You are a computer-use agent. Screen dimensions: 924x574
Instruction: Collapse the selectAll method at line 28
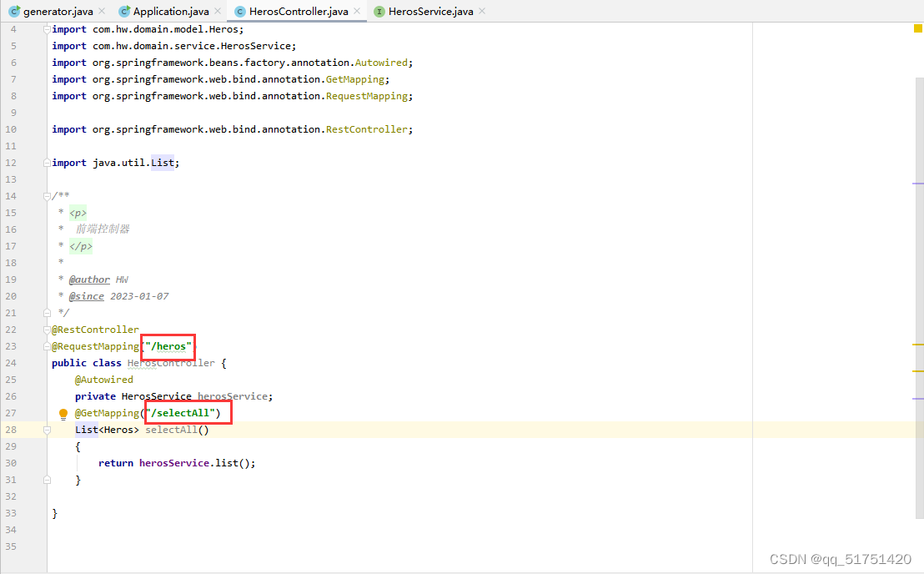tap(47, 430)
